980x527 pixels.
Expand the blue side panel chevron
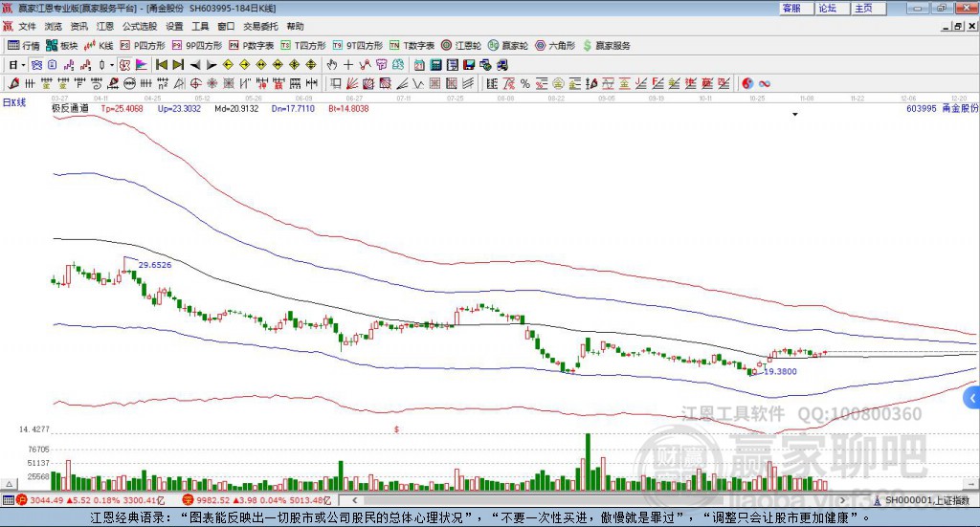pyautogui.click(x=972, y=399)
